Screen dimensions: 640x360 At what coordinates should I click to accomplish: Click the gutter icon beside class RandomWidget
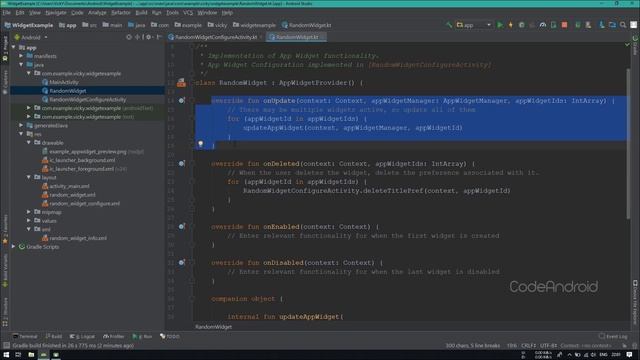[x=182, y=83]
